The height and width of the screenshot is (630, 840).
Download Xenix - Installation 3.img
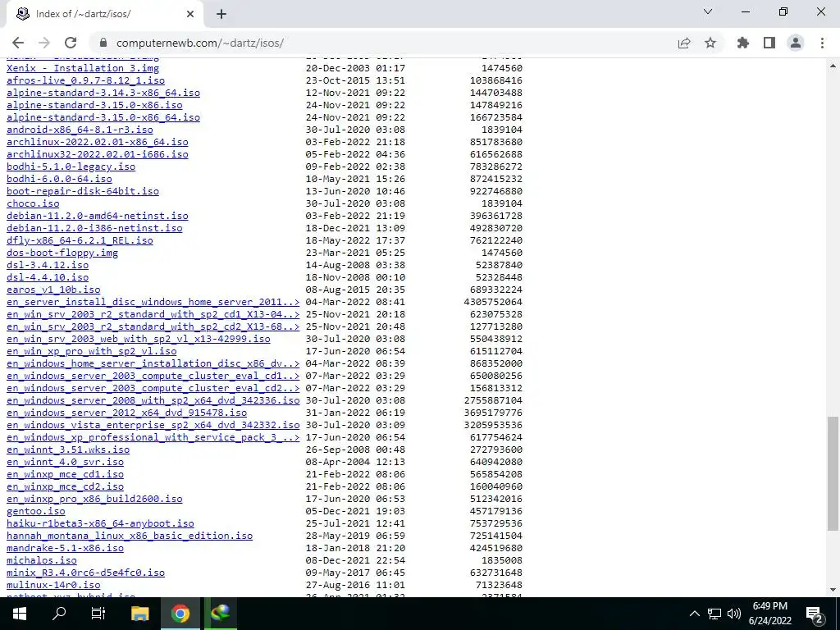(x=83, y=68)
